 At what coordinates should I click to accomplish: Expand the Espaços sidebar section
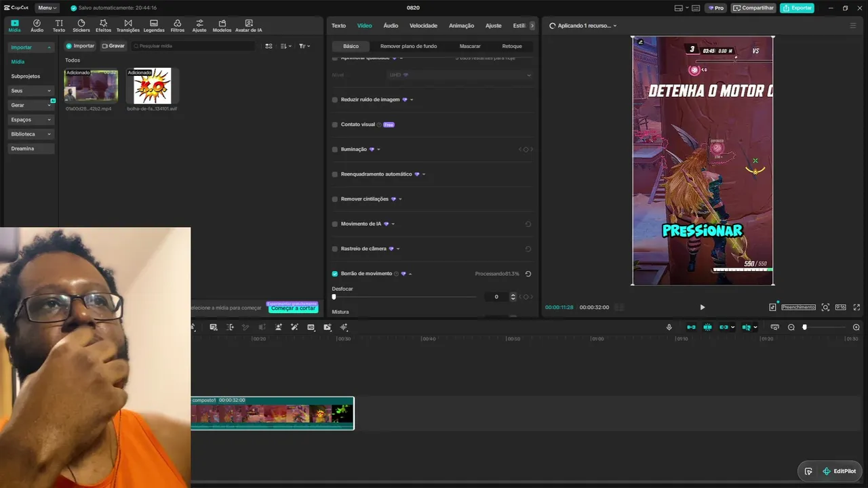tap(31, 119)
